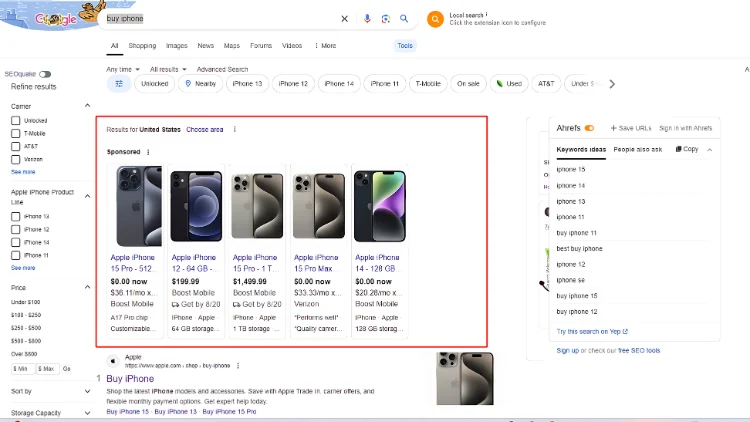Open the Apple iPhone 14 128 GB product image
This screenshot has width=750, height=422.
pyautogui.click(x=380, y=206)
